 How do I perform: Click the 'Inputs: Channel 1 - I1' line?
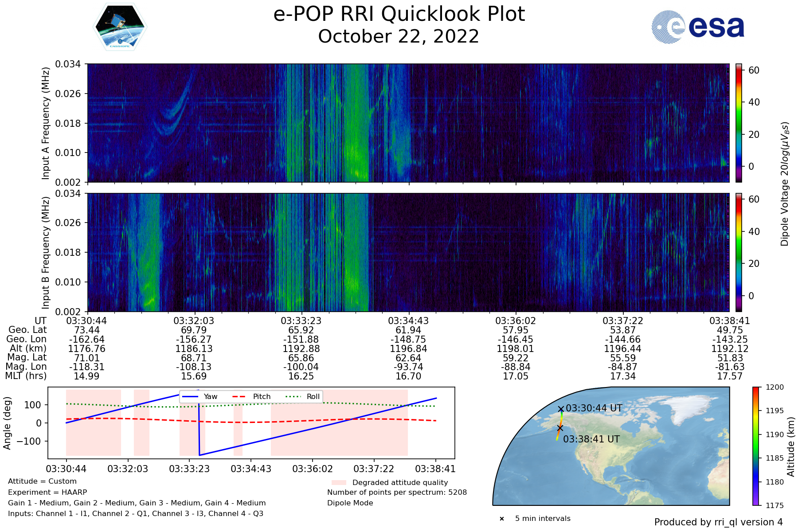click(x=136, y=513)
